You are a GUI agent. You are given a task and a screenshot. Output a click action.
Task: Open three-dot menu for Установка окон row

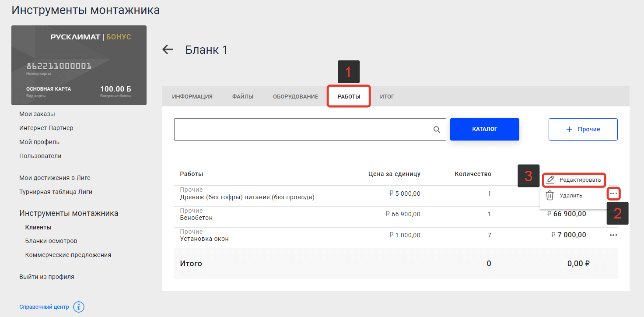coord(613,235)
